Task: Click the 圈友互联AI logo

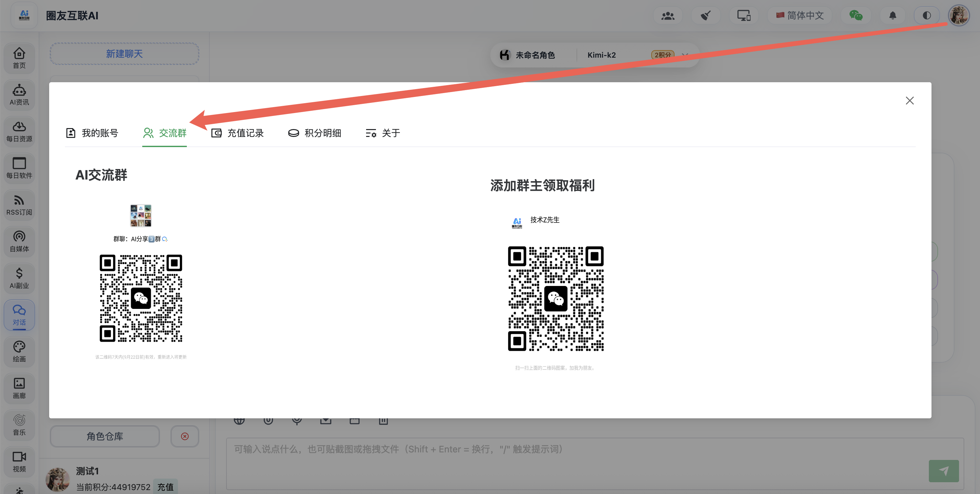Action: 24,16
